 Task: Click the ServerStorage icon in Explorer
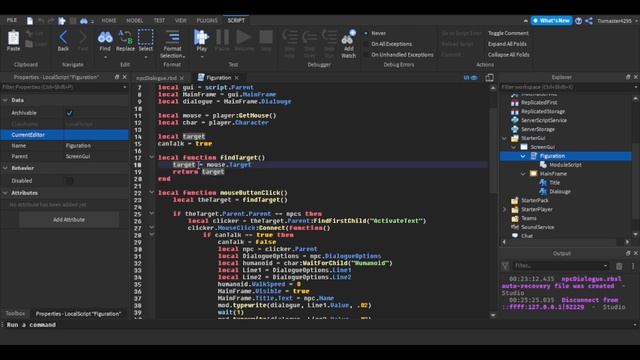pos(515,129)
